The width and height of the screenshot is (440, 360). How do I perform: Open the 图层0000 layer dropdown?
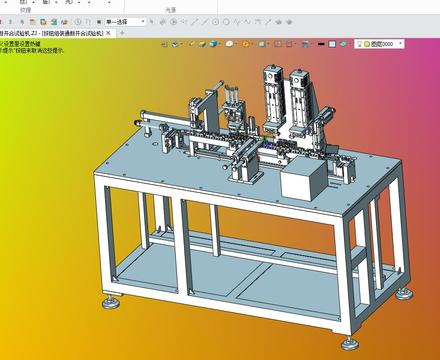[379, 44]
